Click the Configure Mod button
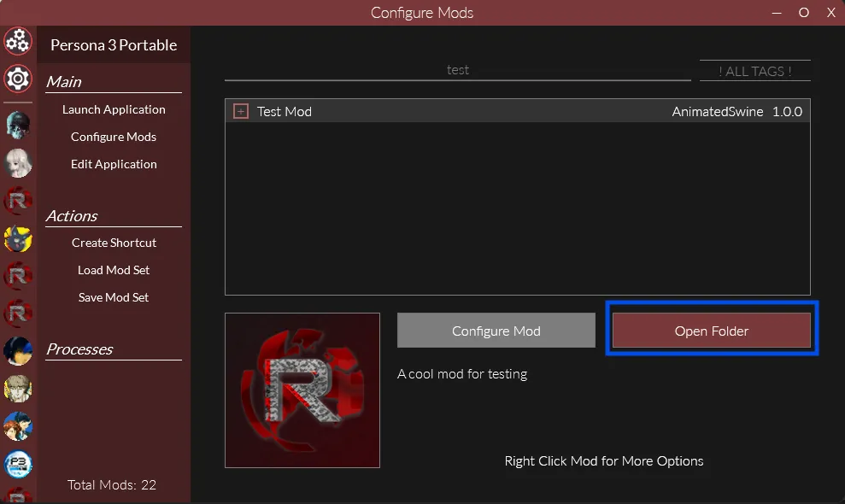The image size is (845, 504). pyautogui.click(x=496, y=331)
